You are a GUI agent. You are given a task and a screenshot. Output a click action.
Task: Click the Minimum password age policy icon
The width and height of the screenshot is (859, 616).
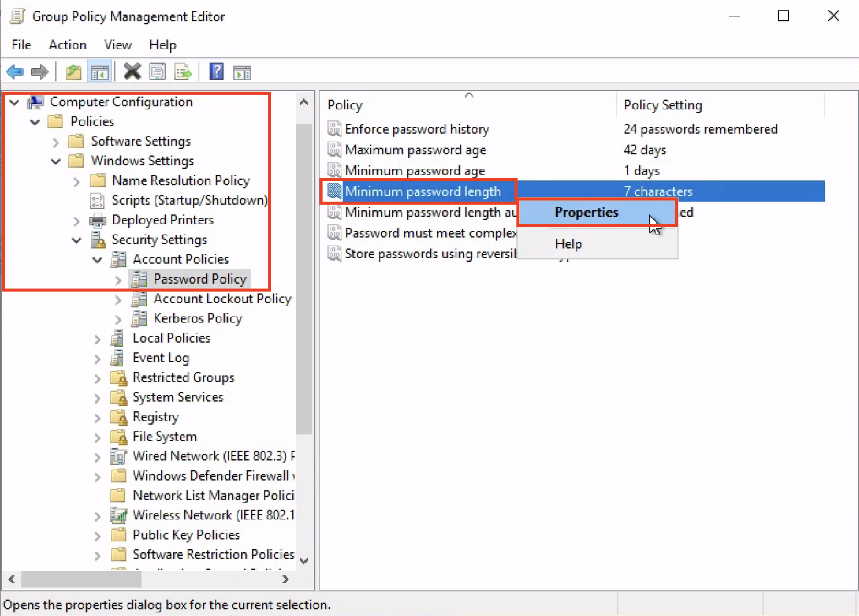(334, 170)
